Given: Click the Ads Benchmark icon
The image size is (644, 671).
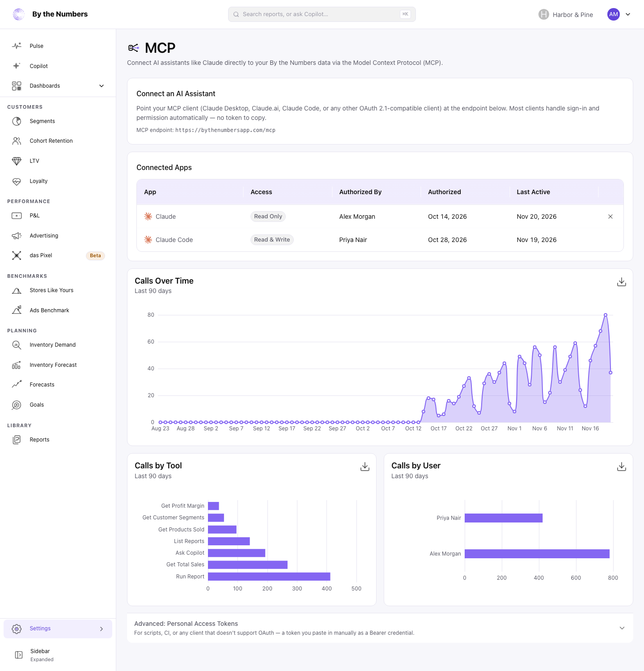Looking at the screenshot, I should [x=17, y=310].
